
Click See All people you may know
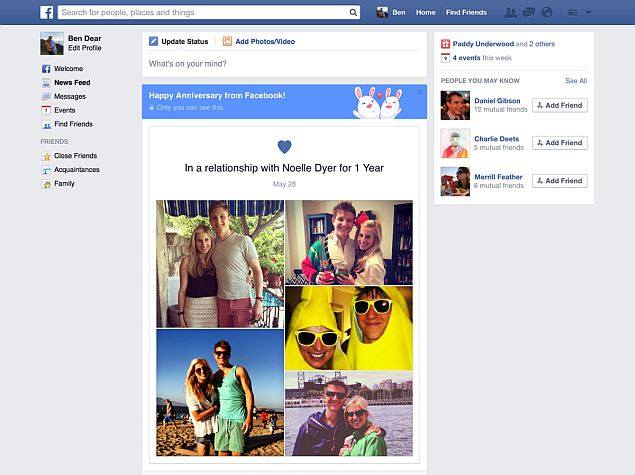tap(575, 80)
